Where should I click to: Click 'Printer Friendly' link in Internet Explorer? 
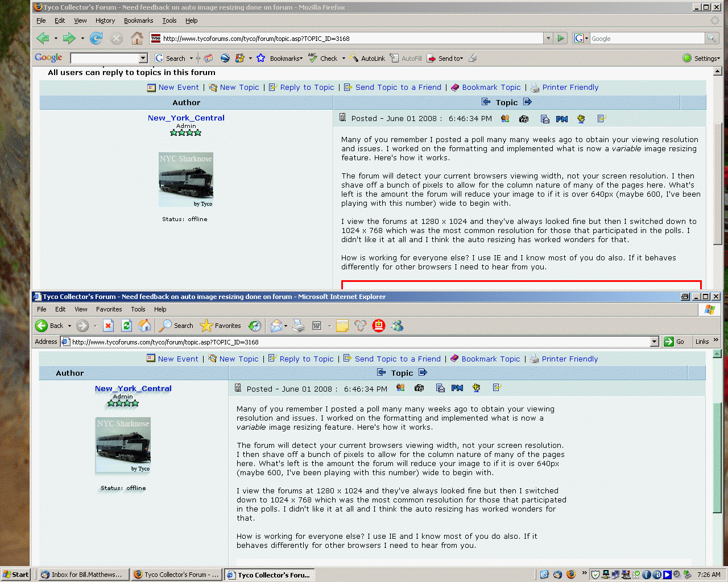569,359
